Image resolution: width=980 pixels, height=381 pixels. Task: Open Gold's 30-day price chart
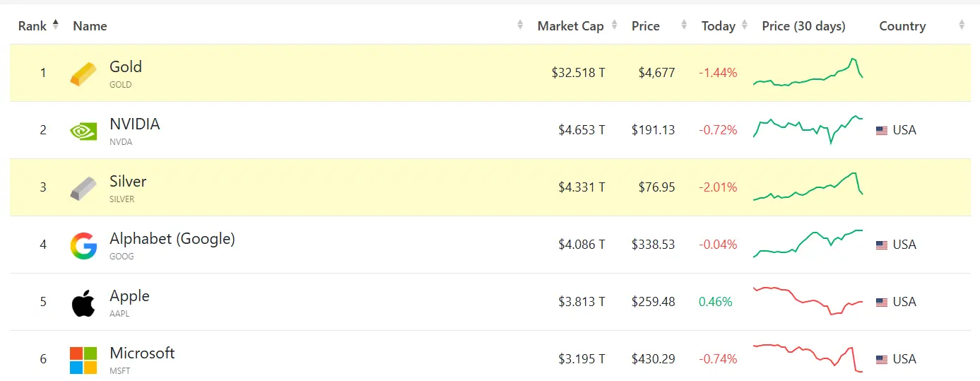click(808, 73)
